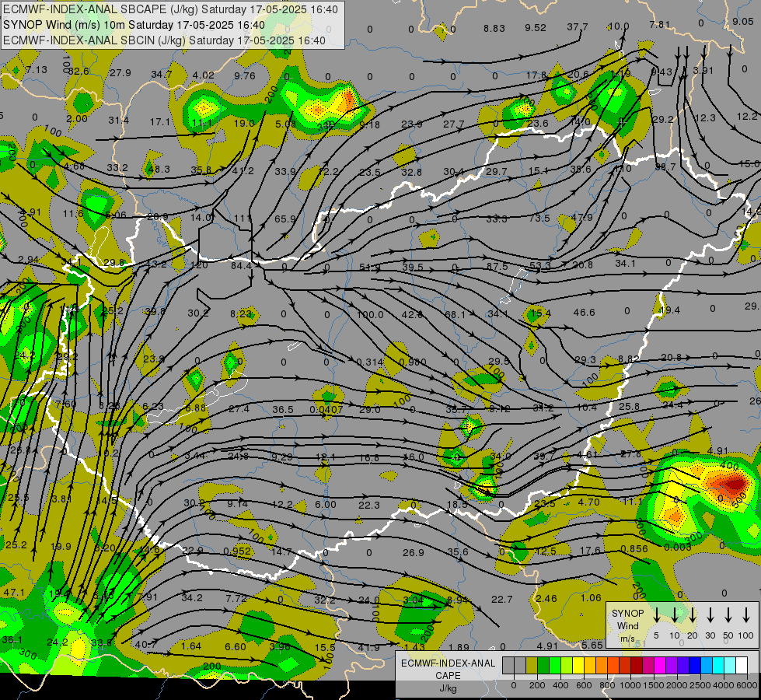Click the 0.952 data value

pos(237,551)
